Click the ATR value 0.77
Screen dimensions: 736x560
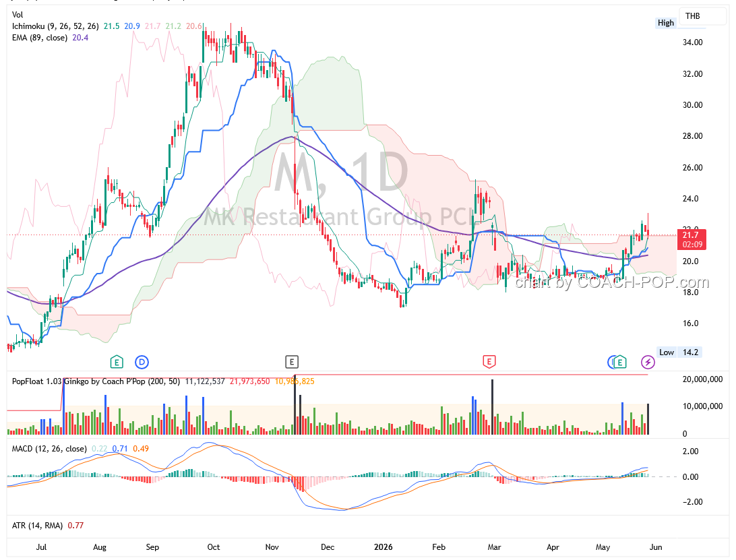[x=75, y=525]
